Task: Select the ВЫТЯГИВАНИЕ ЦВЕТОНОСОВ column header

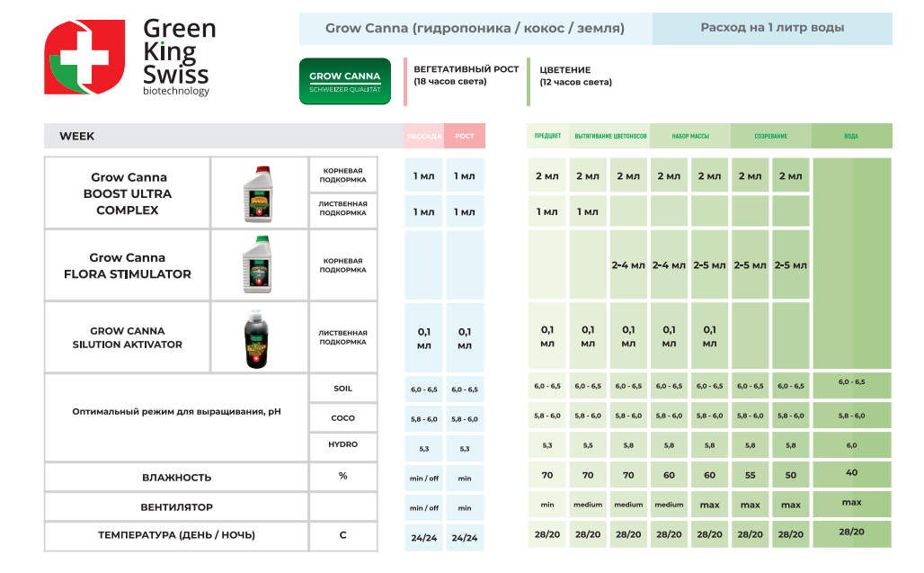Action: (610, 136)
